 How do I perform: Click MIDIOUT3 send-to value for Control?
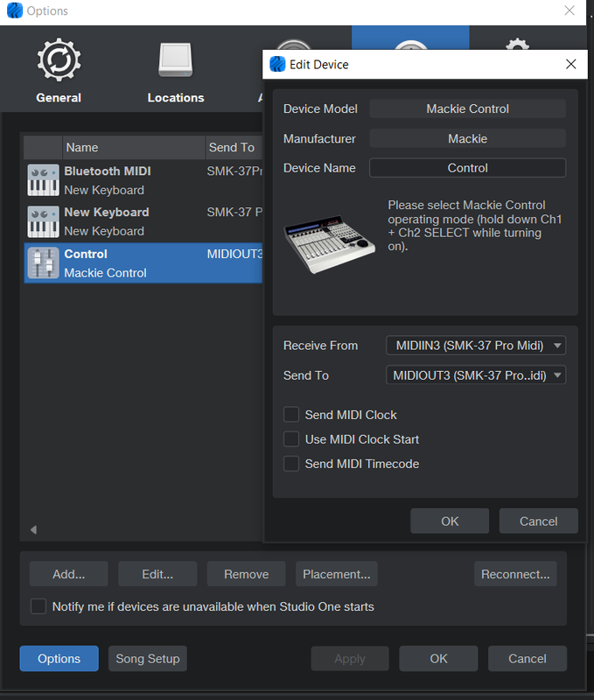click(x=234, y=254)
